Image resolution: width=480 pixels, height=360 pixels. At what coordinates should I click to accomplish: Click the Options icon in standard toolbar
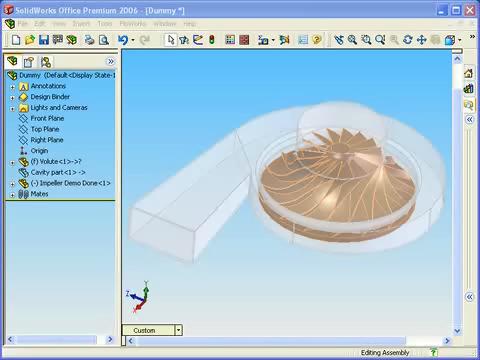[263, 40]
